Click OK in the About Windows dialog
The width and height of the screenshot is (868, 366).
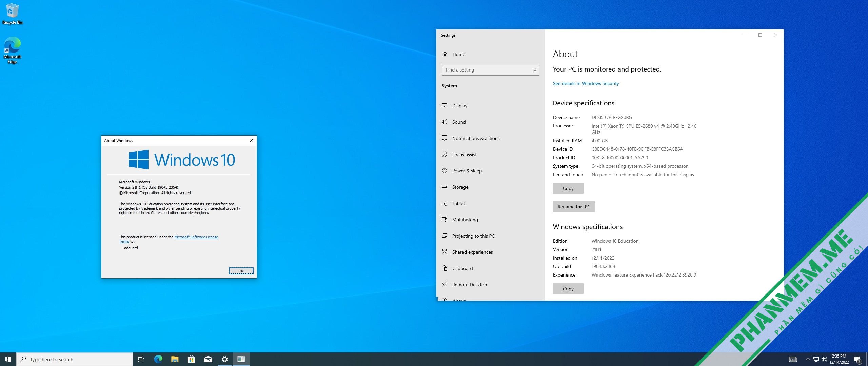241,271
